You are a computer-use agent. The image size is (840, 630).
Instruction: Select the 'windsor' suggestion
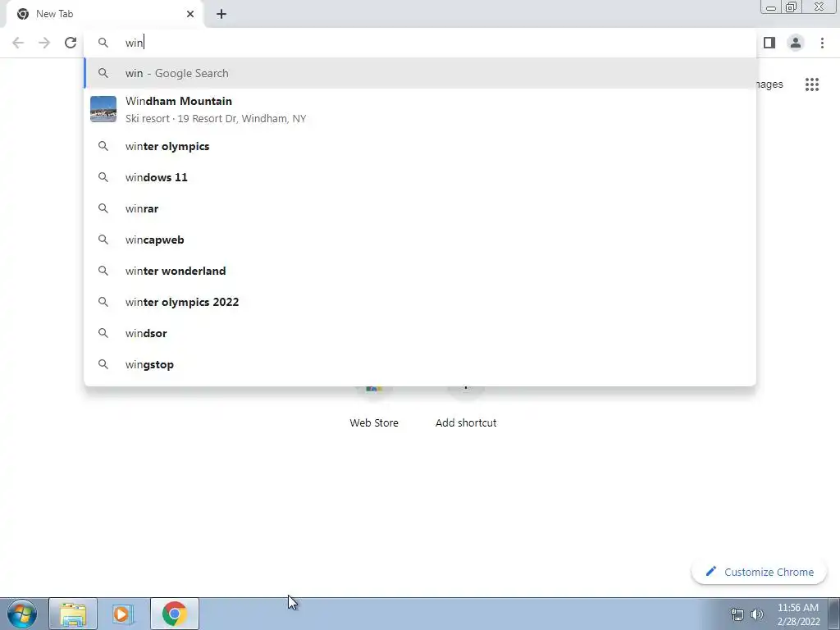[420, 333]
